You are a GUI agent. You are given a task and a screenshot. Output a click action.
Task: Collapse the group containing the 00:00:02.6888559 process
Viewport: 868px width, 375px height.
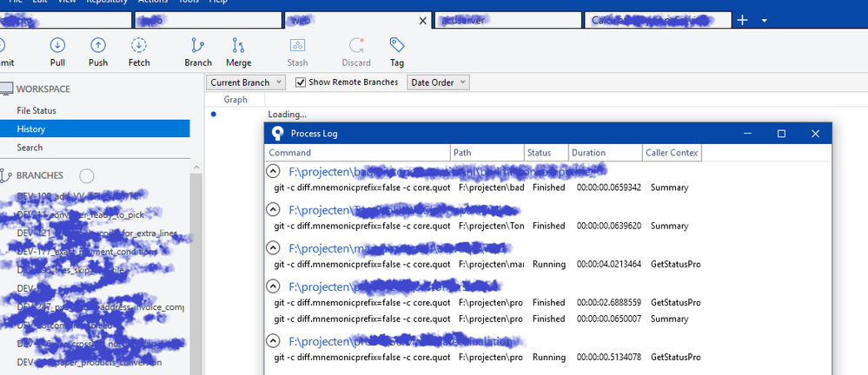pos(272,286)
